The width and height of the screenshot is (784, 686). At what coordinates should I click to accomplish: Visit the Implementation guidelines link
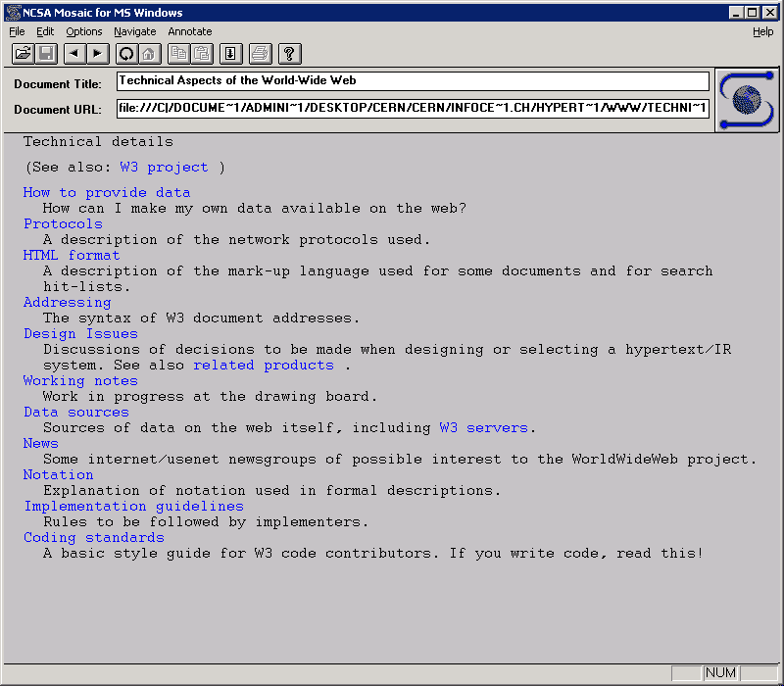[x=133, y=506]
